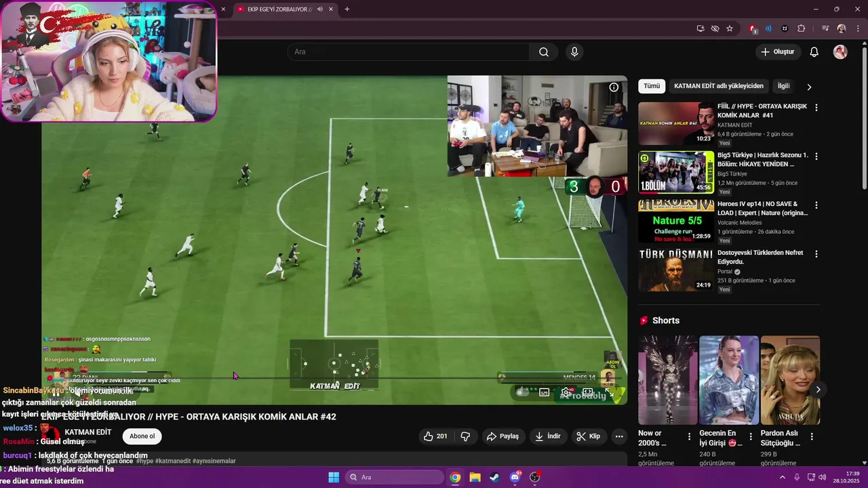Screen dimensions: 868x488
Task: Open Heroes IV Nature 5/5 thumbnail
Action: coord(676,221)
